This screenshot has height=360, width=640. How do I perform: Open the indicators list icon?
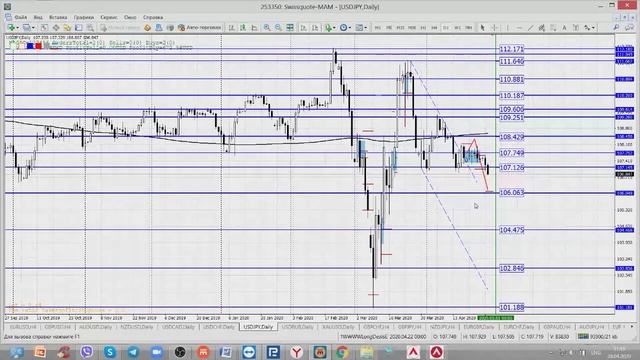tap(328, 28)
